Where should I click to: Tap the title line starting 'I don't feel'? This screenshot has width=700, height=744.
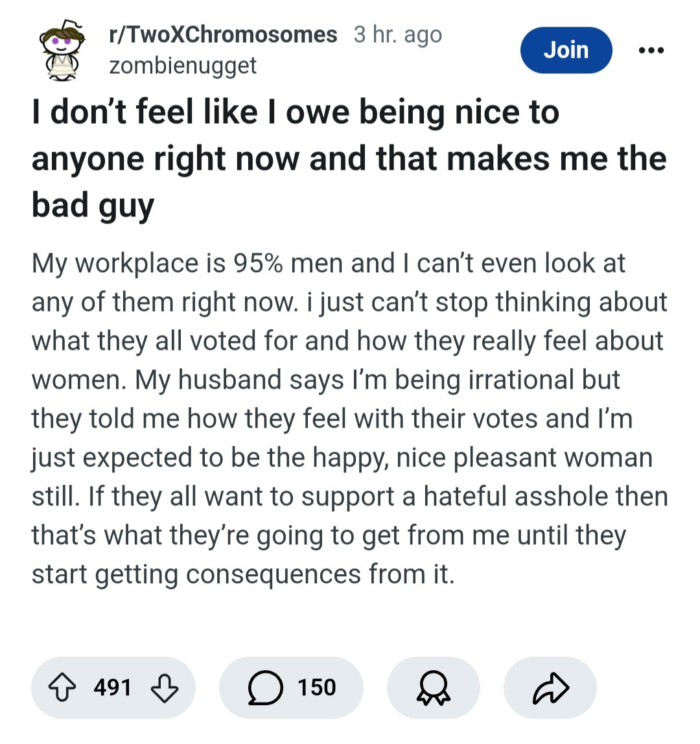point(295,112)
